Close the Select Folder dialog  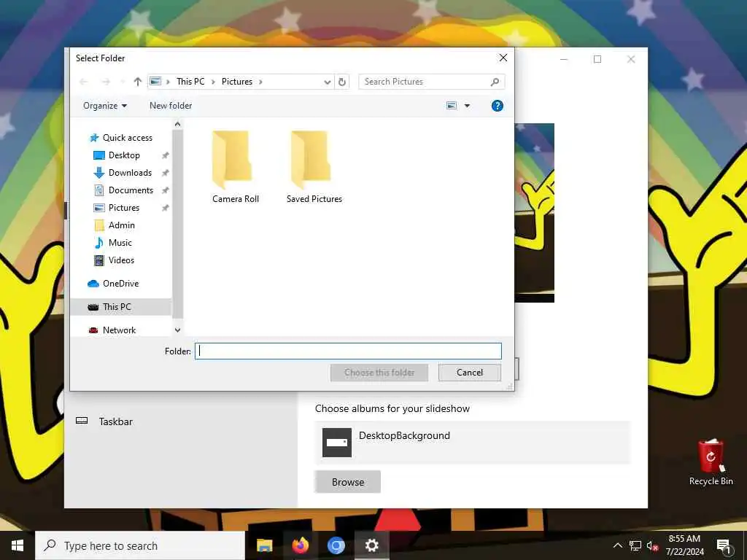point(503,58)
